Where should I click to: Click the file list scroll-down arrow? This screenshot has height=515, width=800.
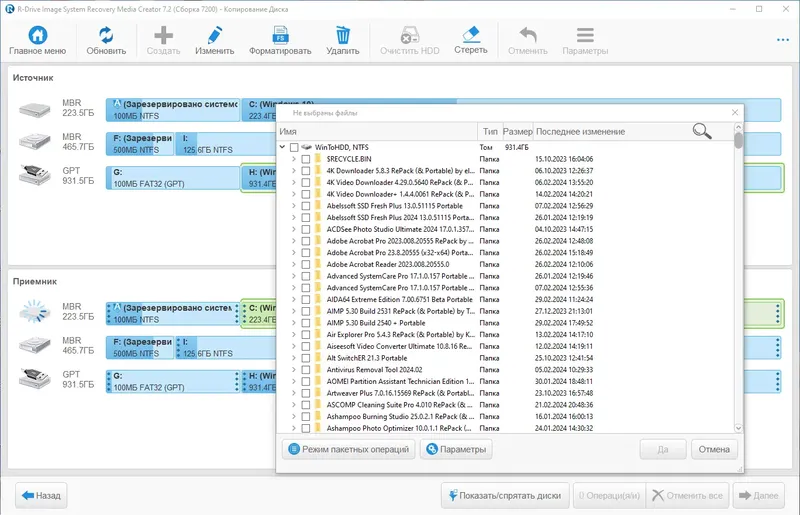[x=738, y=428]
